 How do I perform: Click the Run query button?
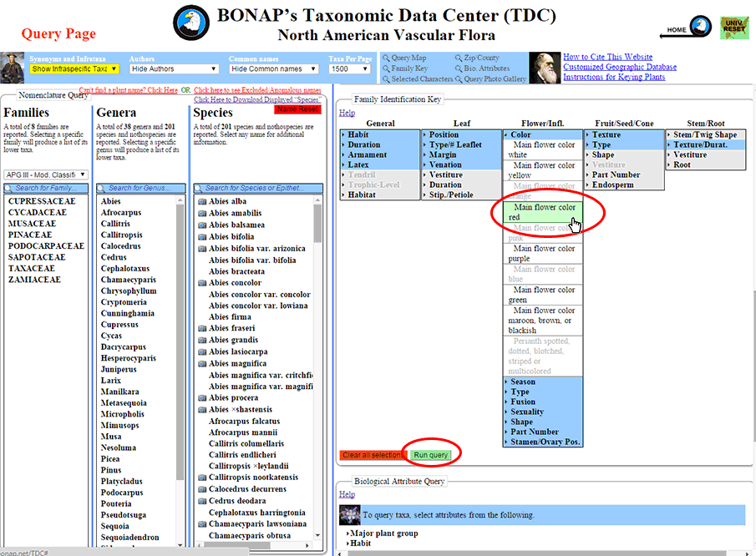pos(430,455)
